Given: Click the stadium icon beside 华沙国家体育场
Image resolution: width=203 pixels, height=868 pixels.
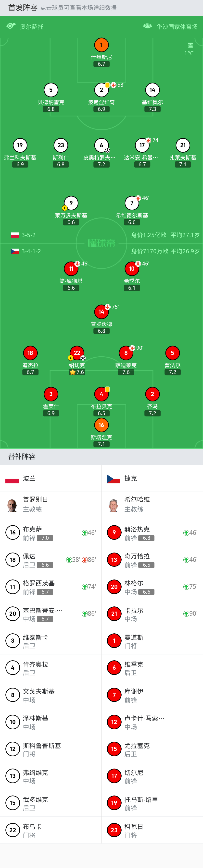Looking at the screenshot, I should click(147, 26).
